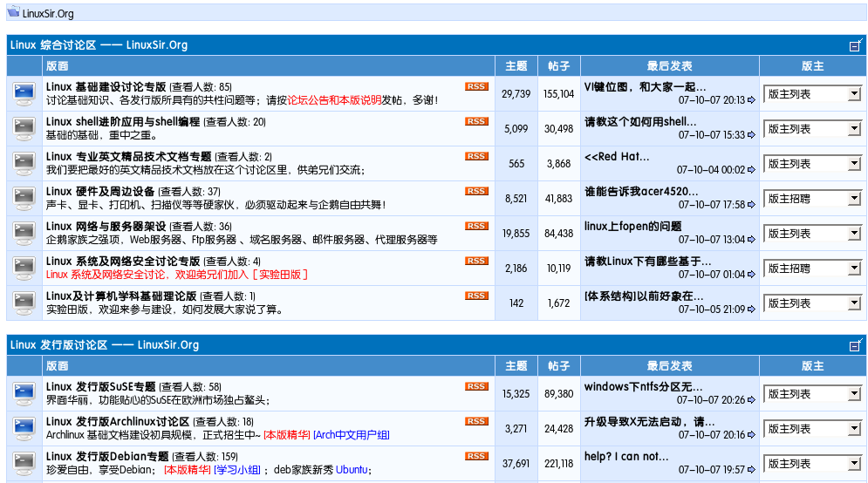Click the monitor icon beside Linux及计算机学科基础理论版
The image size is (868, 483).
coord(24,303)
